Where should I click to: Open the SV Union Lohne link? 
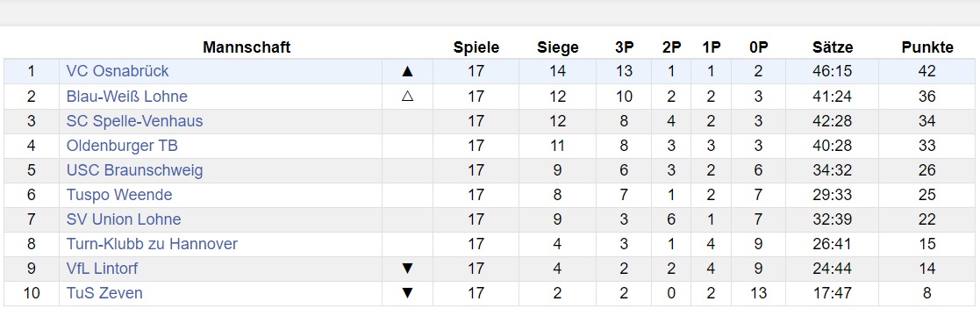click(124, 219)
